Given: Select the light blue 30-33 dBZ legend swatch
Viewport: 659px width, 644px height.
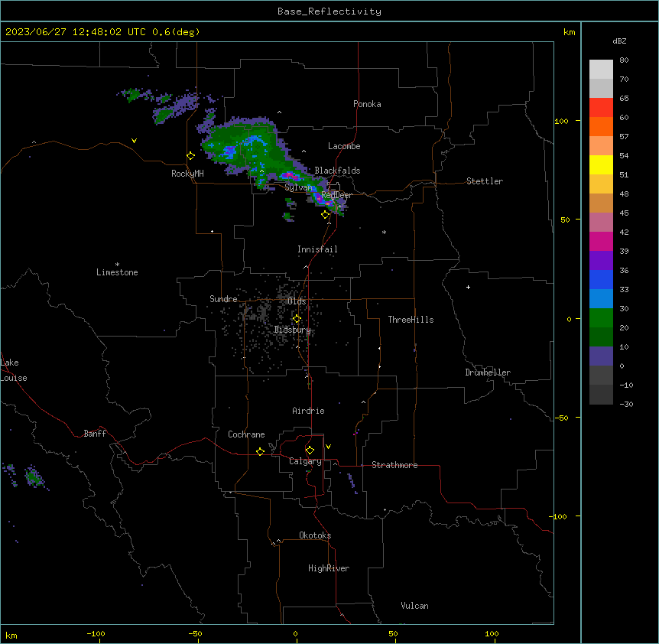Looking at the screenshot, I should (x=601, y=298).
